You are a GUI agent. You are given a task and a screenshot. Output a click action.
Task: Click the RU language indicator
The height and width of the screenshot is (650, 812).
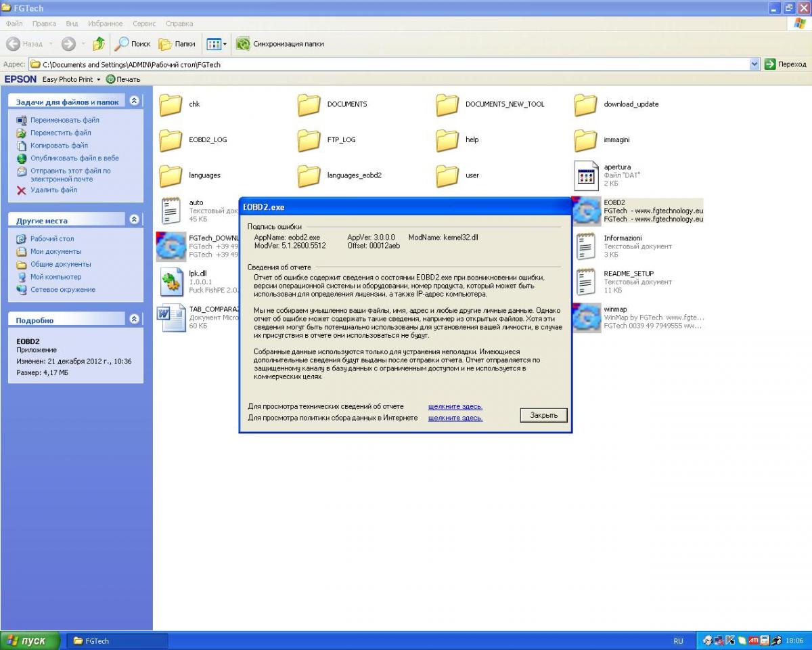point(678,641)
